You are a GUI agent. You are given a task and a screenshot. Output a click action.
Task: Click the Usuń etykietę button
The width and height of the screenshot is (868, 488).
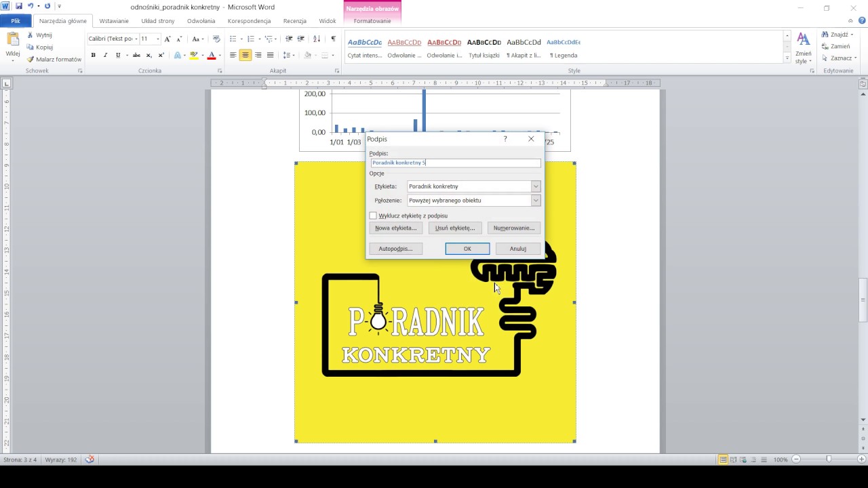click(x=455, y=228)
